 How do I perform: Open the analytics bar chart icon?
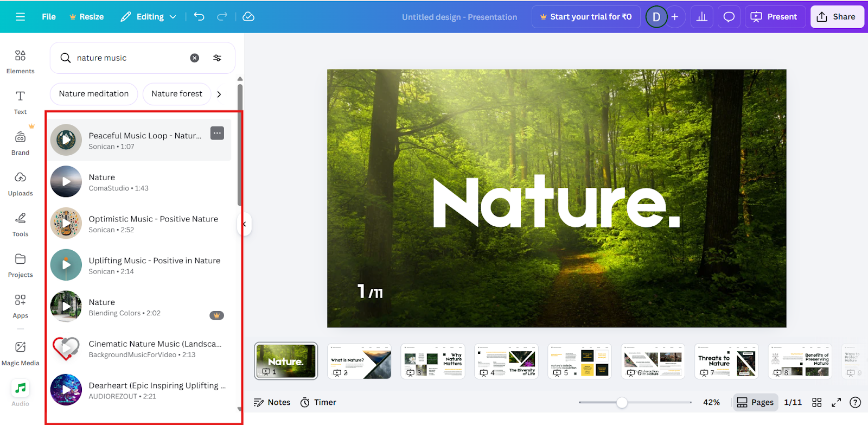702,17
